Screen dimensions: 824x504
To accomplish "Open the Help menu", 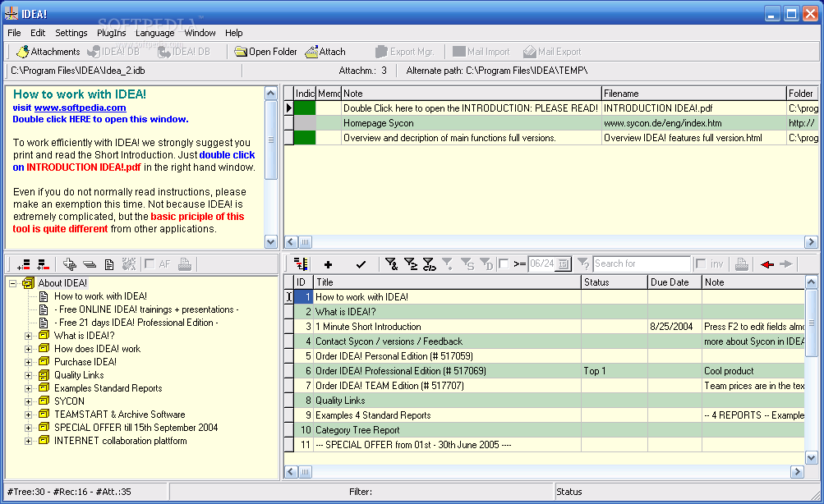I will coord(234,33).
